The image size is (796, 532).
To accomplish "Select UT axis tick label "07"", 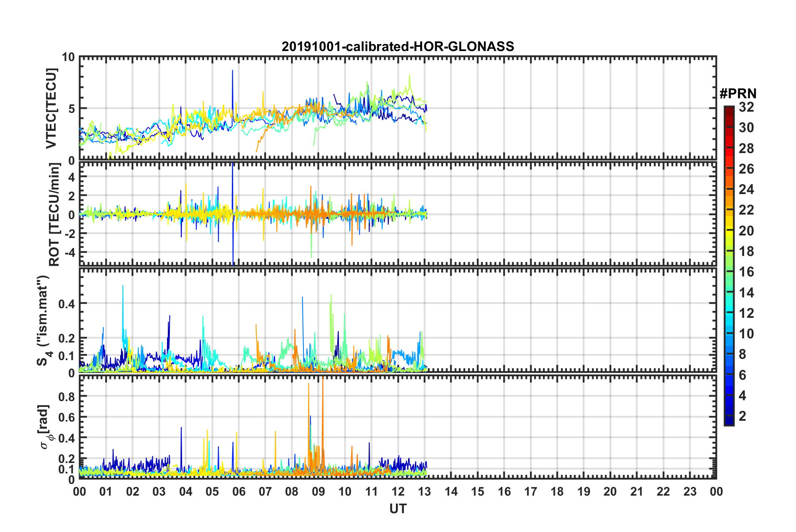I will click(265, 491).
